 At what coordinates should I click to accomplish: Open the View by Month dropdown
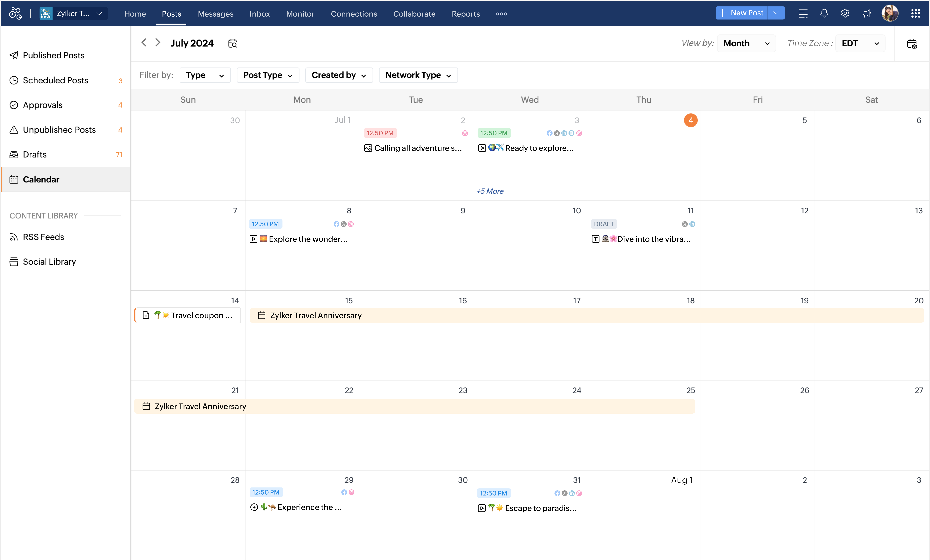tap(746, 43)
